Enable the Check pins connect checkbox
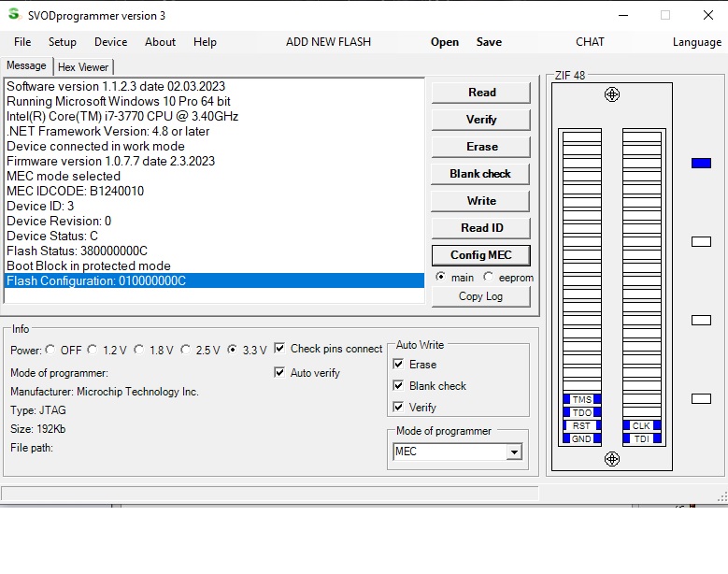Screen dimensions: 728x574 (x=279, y=349)
